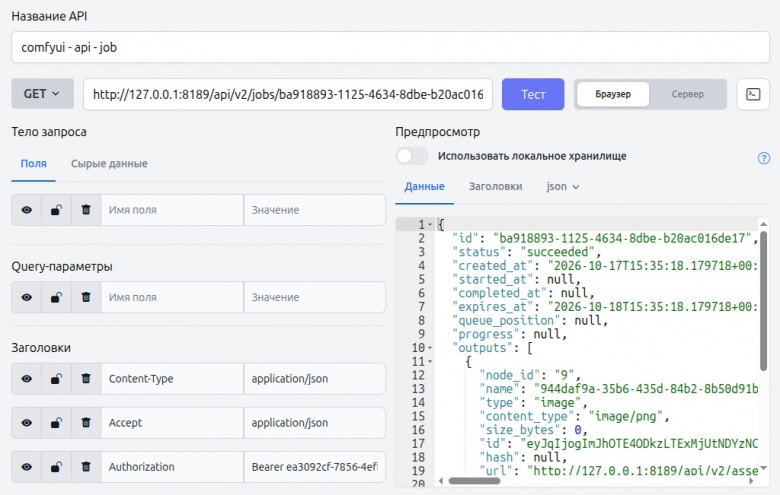Click the request URL input field

point(288,94)
